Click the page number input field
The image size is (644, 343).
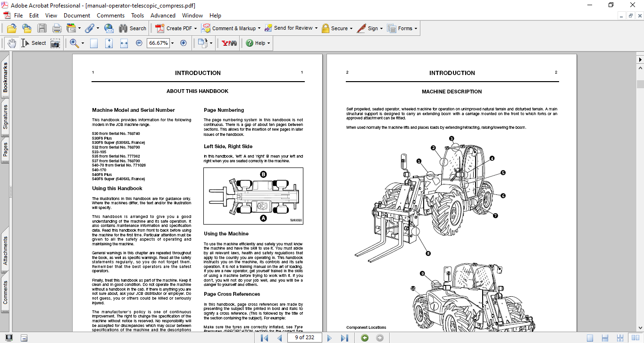(304, 338)
